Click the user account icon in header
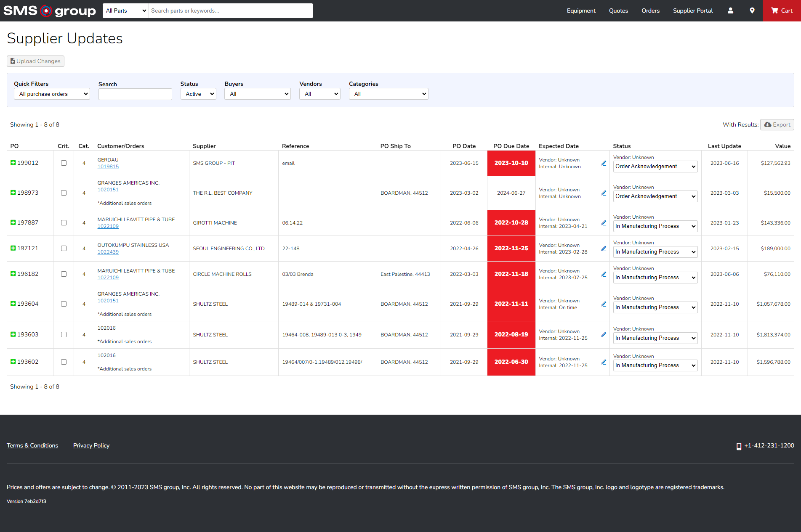The image size is (801, 532). click(730, 11)
